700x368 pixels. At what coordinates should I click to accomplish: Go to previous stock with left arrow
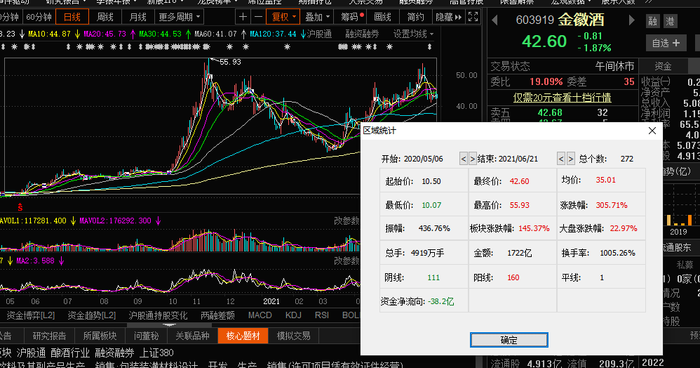click(x=494, y=20)
